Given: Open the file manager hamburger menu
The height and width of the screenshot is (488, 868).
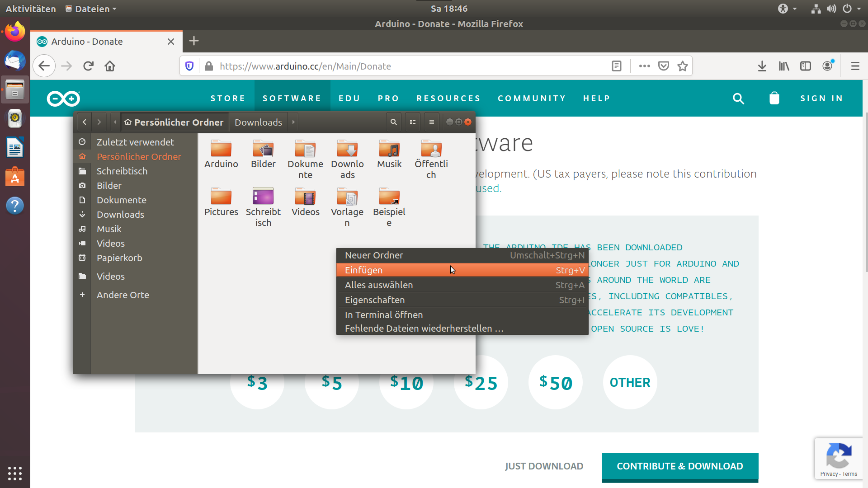Looking at the screenshot, I should click(x=432, y=122).
